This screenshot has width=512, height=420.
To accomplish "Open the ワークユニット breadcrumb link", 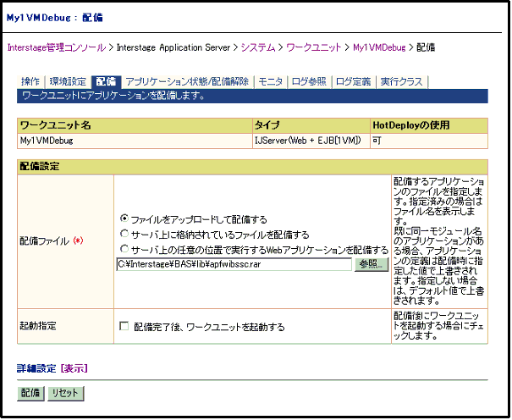I will [x=313, y=47].
